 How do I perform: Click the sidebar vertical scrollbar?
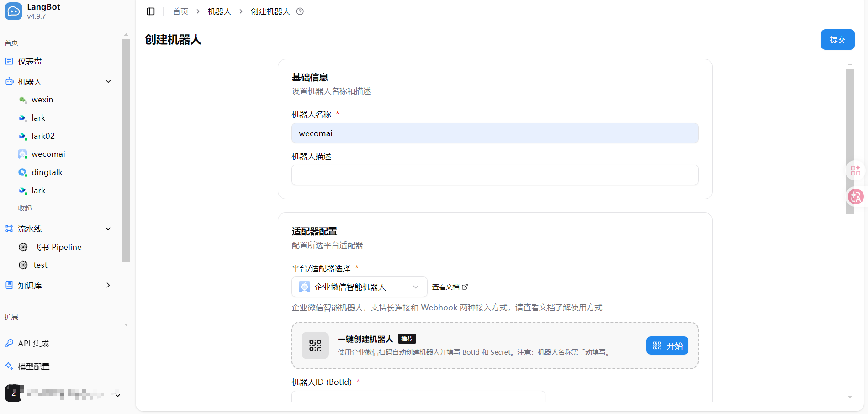click(x=126, y=151)
